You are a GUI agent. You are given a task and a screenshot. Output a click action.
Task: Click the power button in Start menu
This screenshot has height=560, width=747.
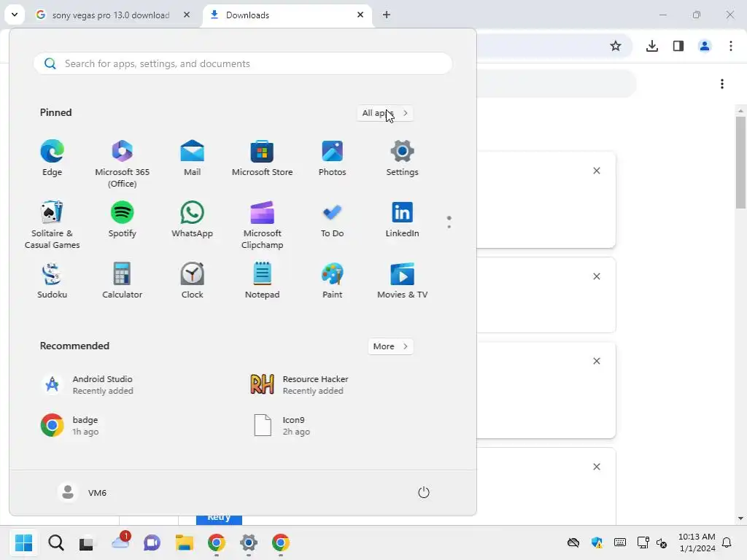(x=424, y=492)
